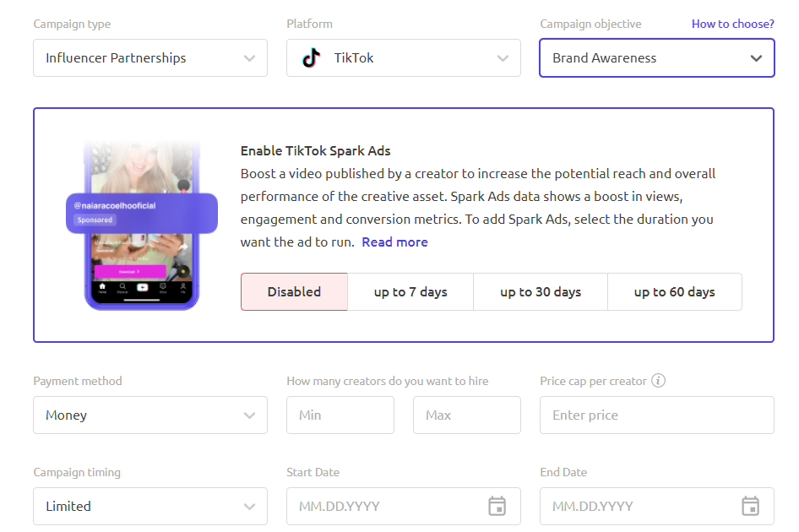Select the Disabled Spark Ads option
Image resolution: width=799 pixels, height=532 pixels.
(294, 292)
